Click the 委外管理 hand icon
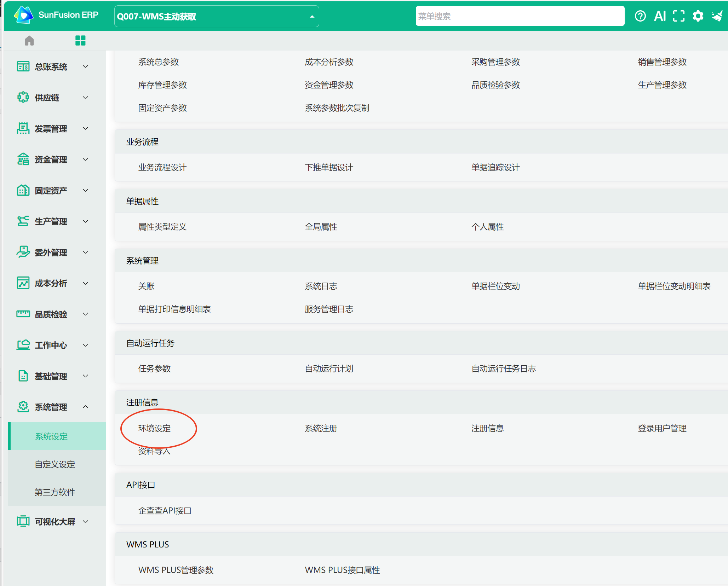This screenshot has height=586, width=728. click(x=23, y=252)
